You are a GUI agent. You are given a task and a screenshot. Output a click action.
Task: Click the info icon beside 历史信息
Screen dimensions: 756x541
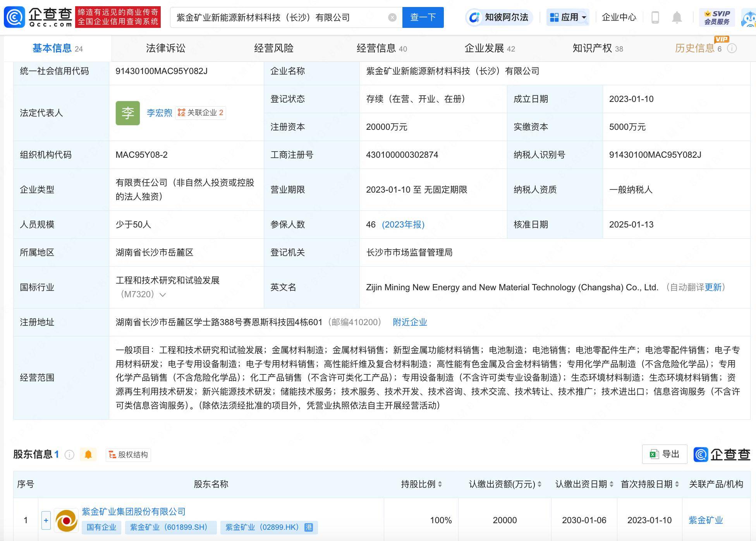732,48
